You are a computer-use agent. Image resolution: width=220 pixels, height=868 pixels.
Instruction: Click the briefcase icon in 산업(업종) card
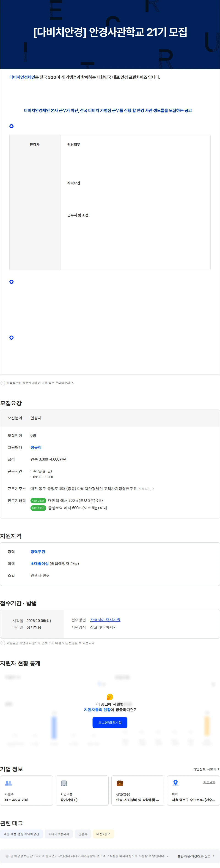click(120, 783)
